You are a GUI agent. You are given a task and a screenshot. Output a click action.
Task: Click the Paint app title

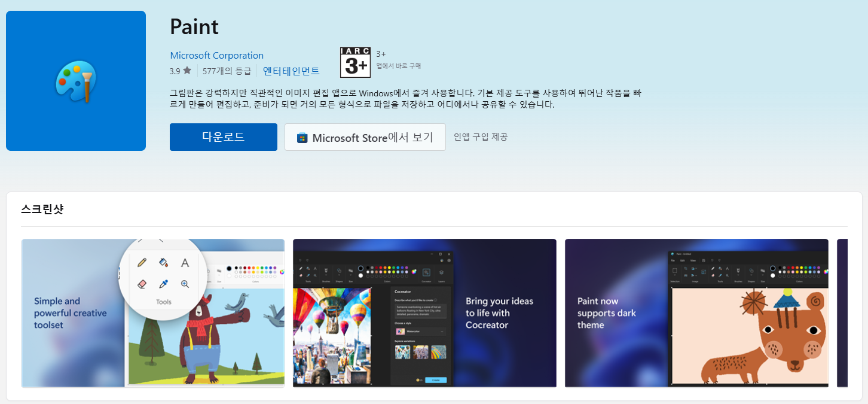pos(194,26)
